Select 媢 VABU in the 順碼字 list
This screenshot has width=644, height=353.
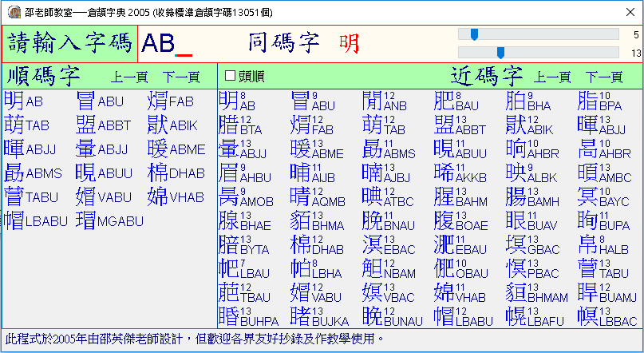[x=103, y=196]
